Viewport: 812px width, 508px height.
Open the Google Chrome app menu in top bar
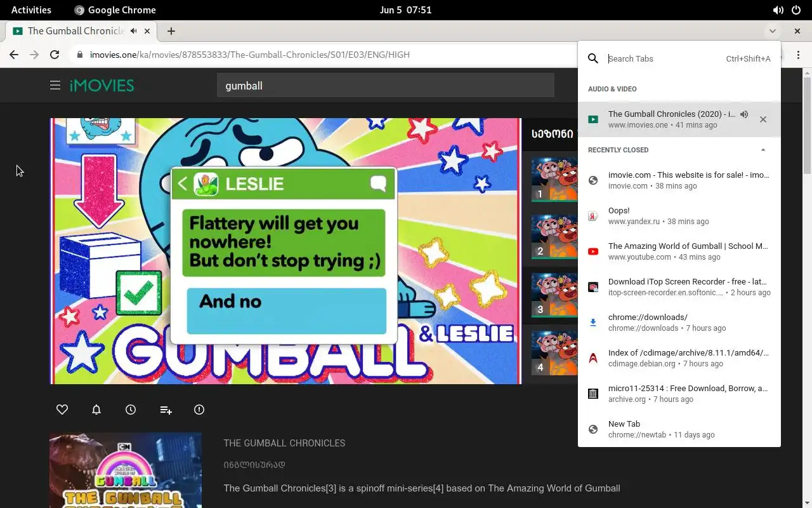tap(115, 10)
